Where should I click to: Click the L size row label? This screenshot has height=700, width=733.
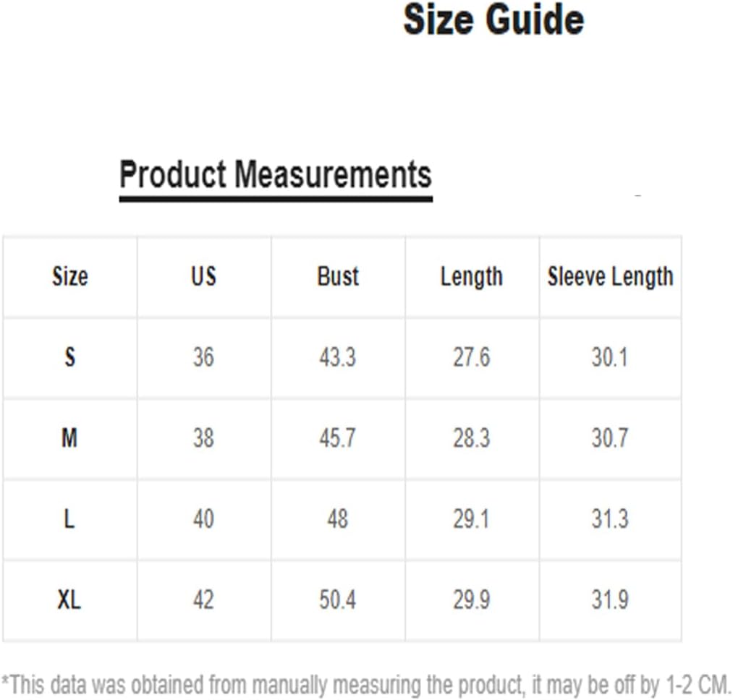69,519
